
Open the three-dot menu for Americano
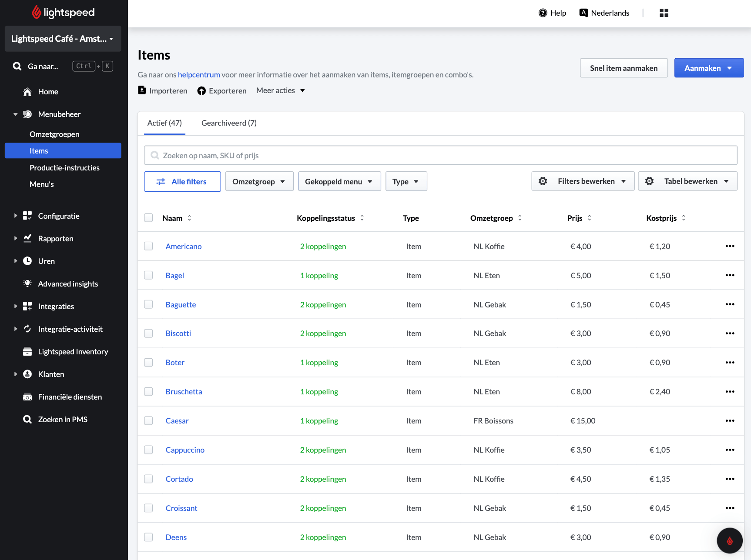pyautogui.click(x=730, y=246)
